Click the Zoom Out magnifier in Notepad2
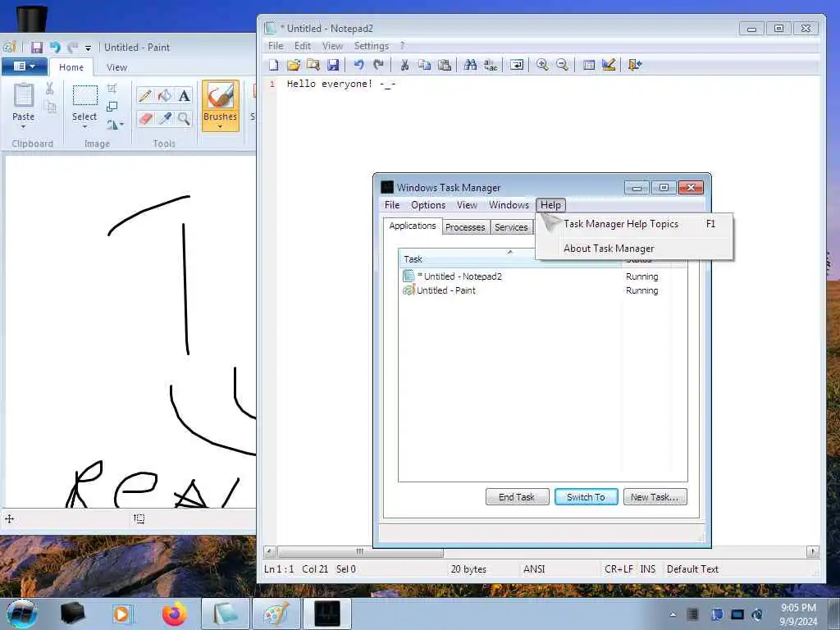The width and height of the screenshot is (840, 630). point(562,65)
